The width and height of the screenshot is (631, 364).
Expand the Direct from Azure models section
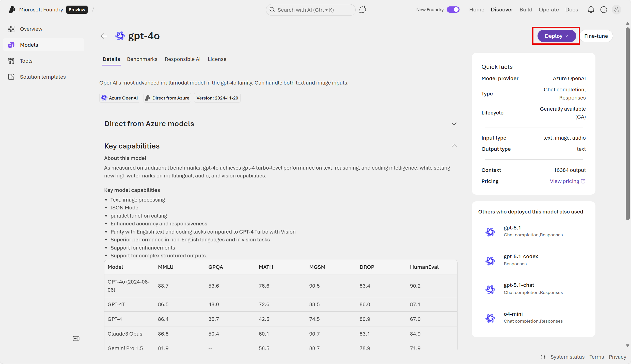[454, 124]
